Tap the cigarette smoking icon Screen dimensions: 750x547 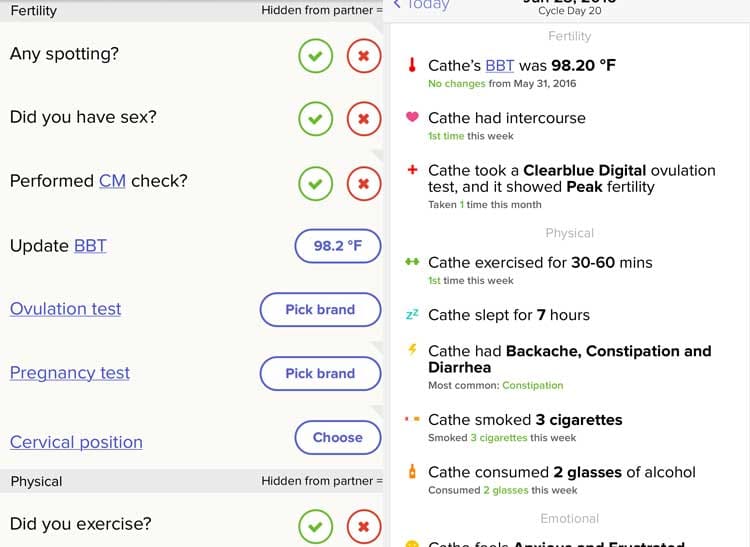tap(412, 419)
